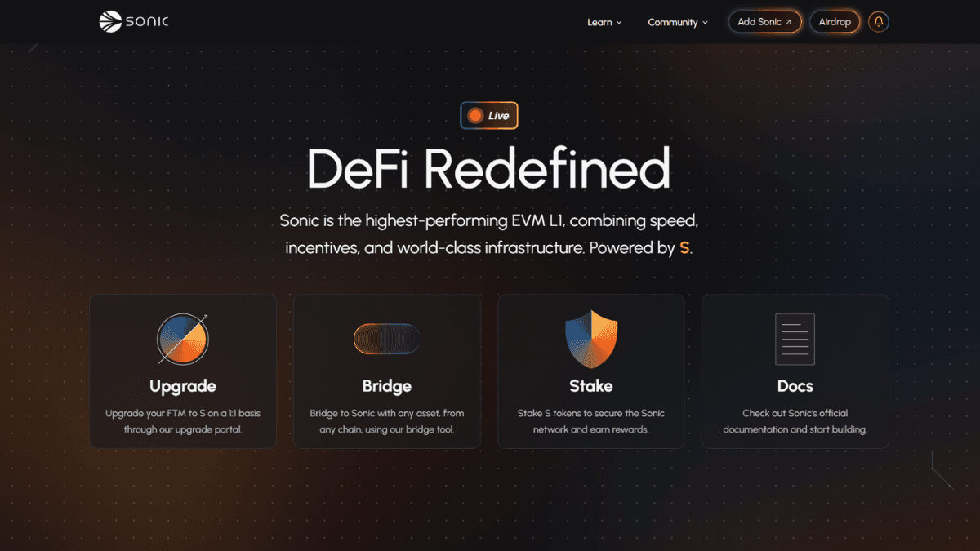Open the Upgrade card title
980x551 pixels.
coord(183,386)
